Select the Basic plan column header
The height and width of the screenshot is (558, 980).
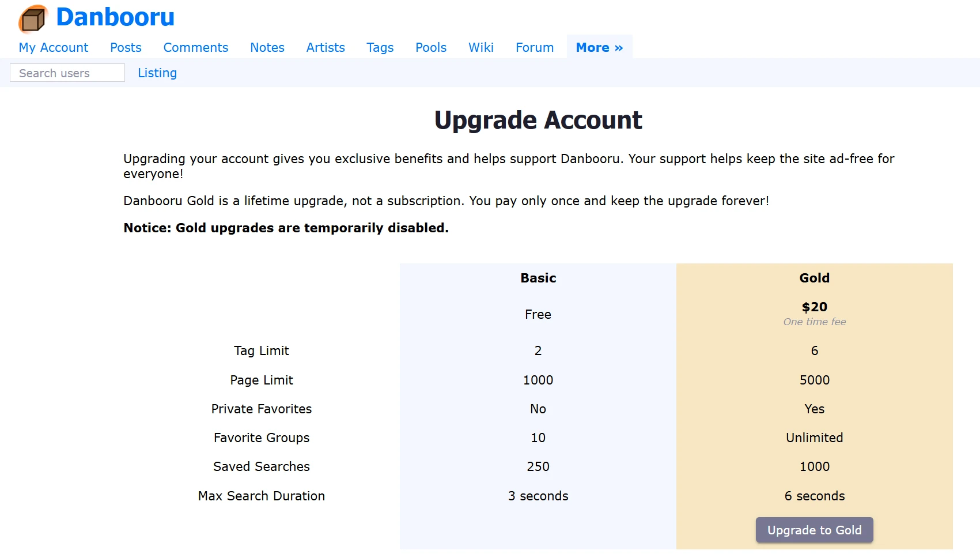[x=538, y=278]
